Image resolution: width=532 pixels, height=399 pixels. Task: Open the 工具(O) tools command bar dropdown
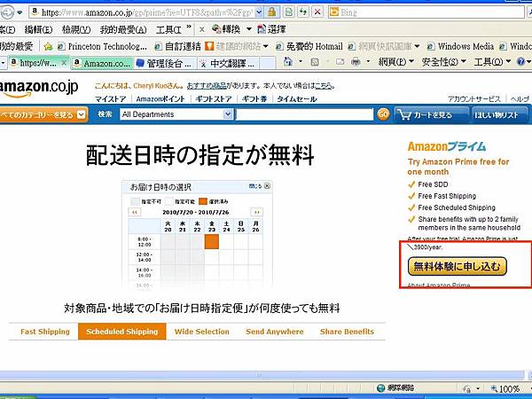coord(492,62)
